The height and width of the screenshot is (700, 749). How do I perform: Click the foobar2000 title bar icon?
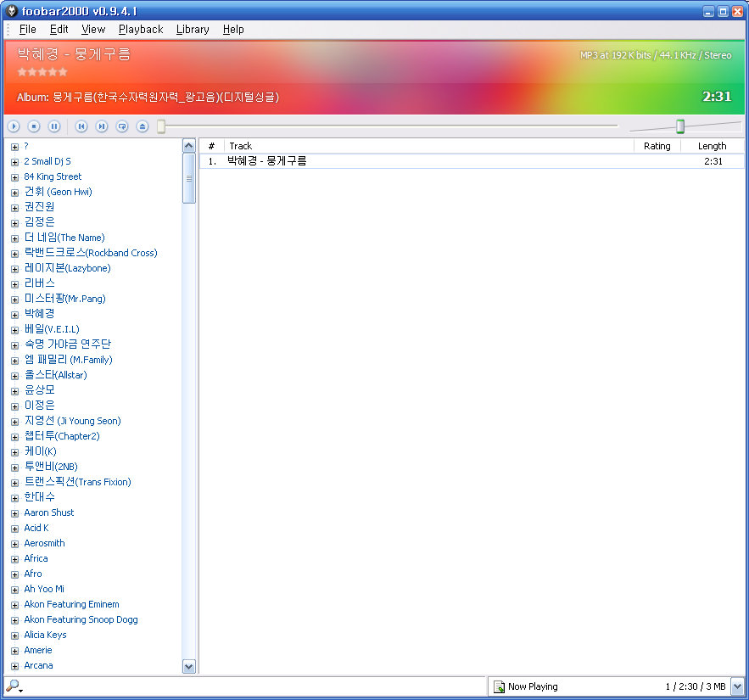tap(12, 10)
